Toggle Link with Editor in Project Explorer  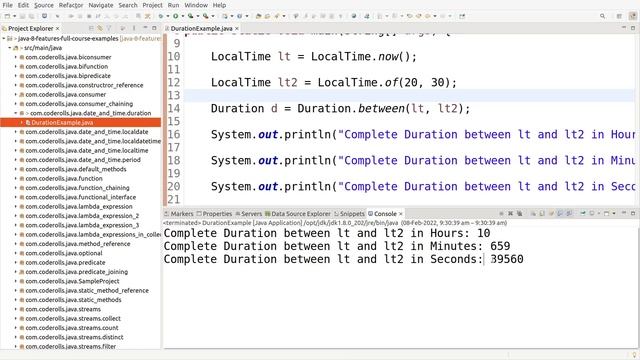click(x=100, y=29)
